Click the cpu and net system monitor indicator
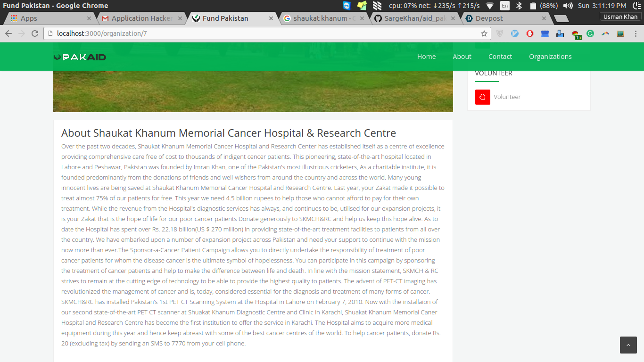This screenshot has width=644, height=362. tap(434, 6)
